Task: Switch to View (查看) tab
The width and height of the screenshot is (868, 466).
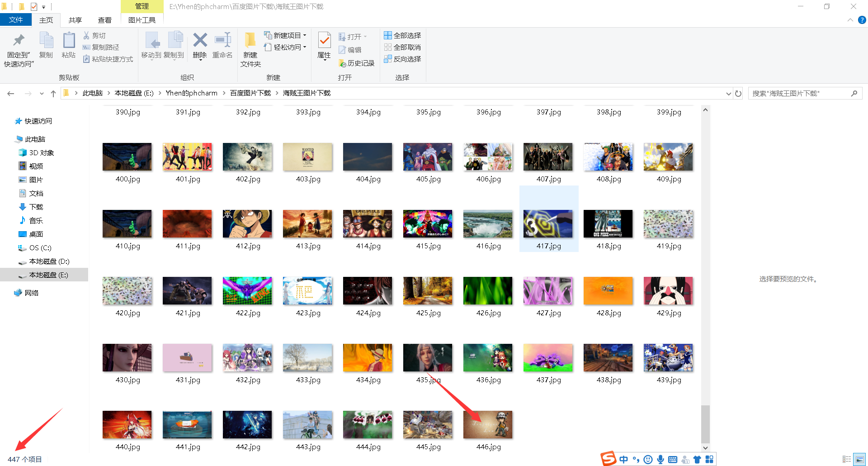Action: click(105, 20)
